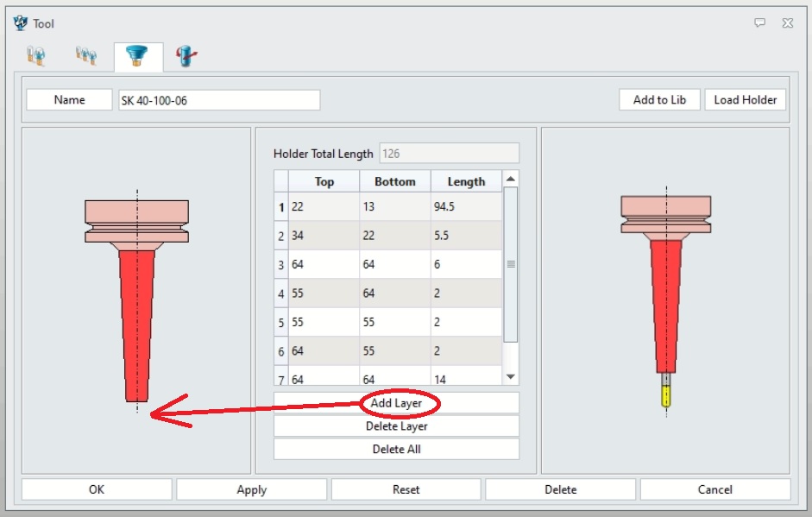Select the Length column header
812x517 pixels.
[466, 181]
